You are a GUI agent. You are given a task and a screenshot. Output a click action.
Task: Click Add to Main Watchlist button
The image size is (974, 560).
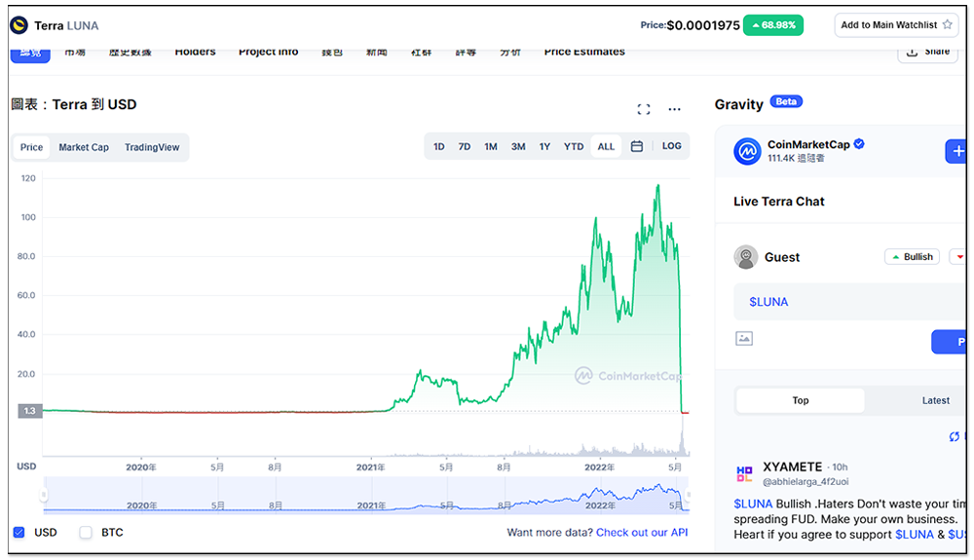tap(896, 25)
